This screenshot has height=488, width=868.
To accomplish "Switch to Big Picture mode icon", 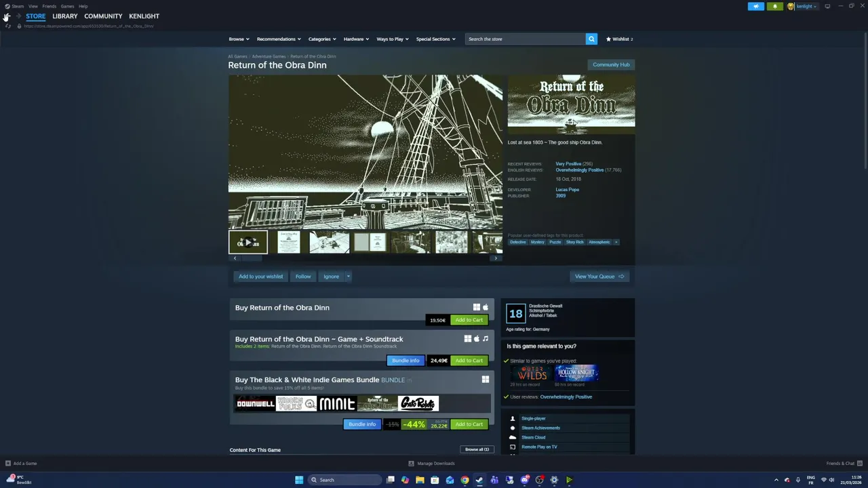I will pyautogui.click(x=827, y=6).
